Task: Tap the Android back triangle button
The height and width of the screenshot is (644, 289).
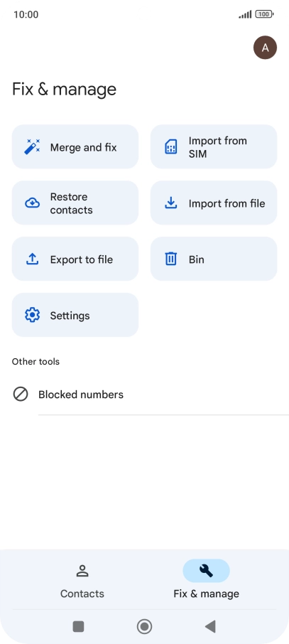Action: tap(210, 626)
